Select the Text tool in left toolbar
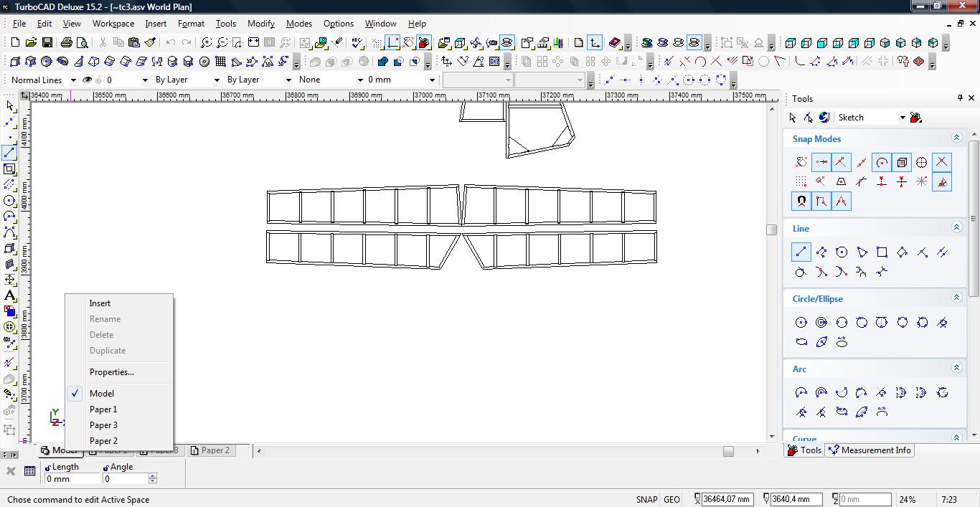980x507 pixels. pos(9,295)
